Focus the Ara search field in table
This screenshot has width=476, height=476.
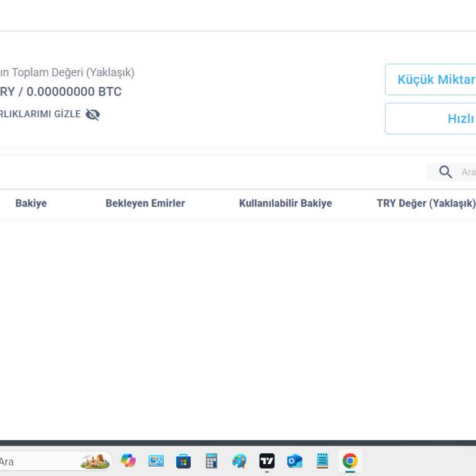click(451, 172)
